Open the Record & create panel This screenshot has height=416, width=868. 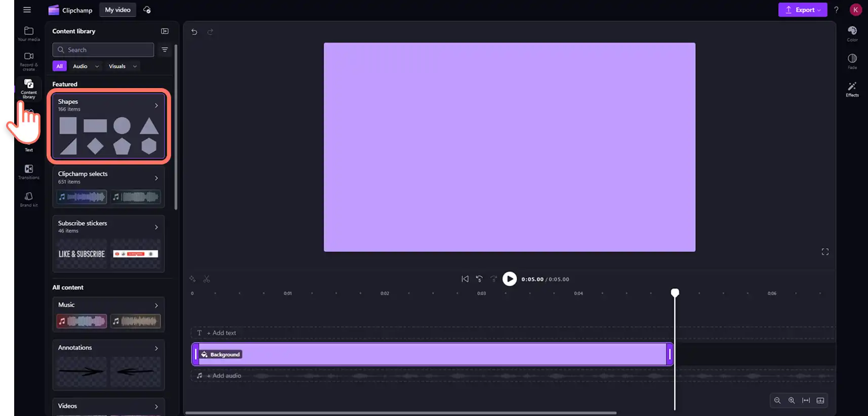point(29,61)
